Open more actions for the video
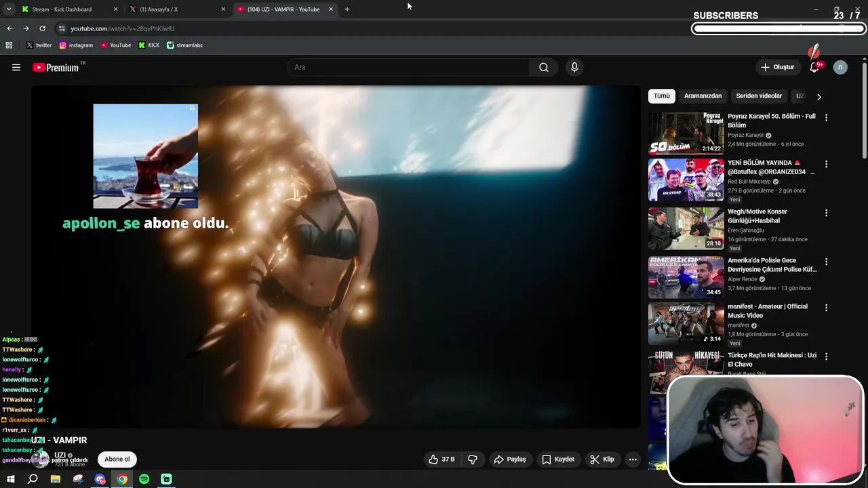868x488 pixels. (633, 459)
